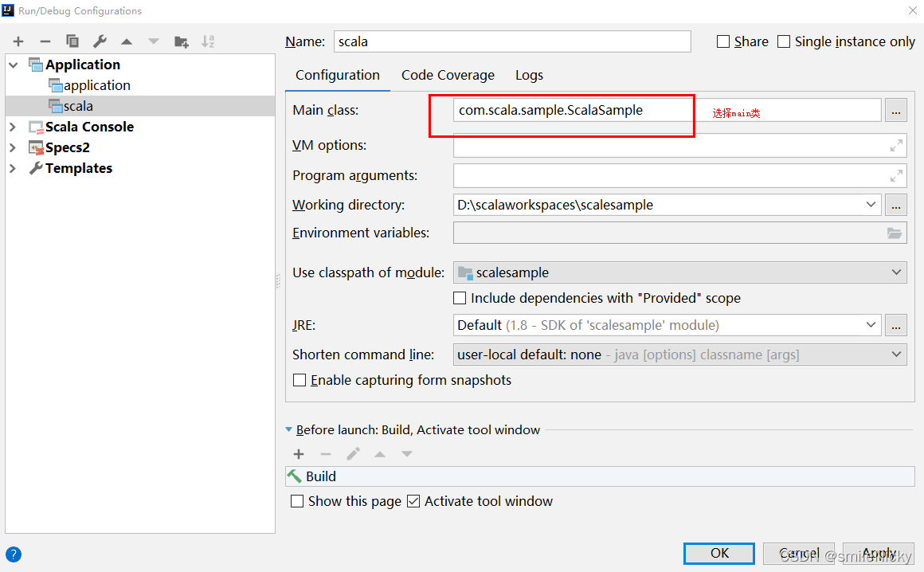Switch to the Code Coverage tab
This screenshot has width=924, height=572.
448,75
